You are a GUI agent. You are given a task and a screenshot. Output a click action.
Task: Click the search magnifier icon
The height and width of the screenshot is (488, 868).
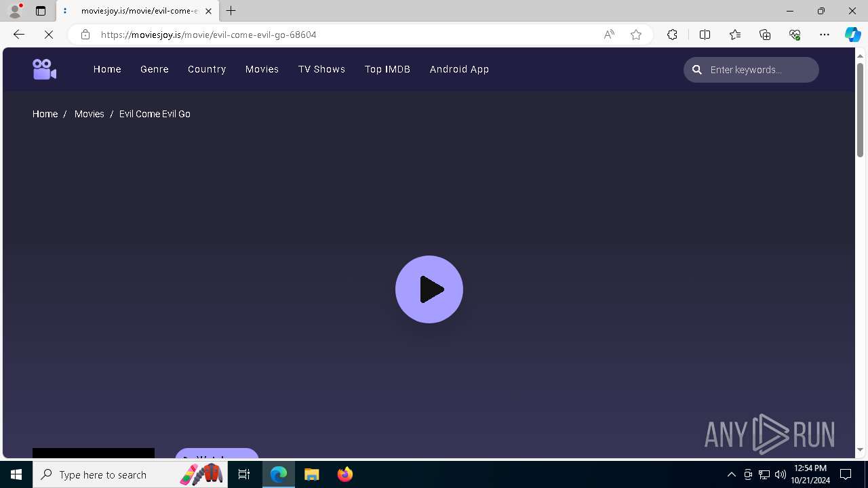tap(696, 70)
